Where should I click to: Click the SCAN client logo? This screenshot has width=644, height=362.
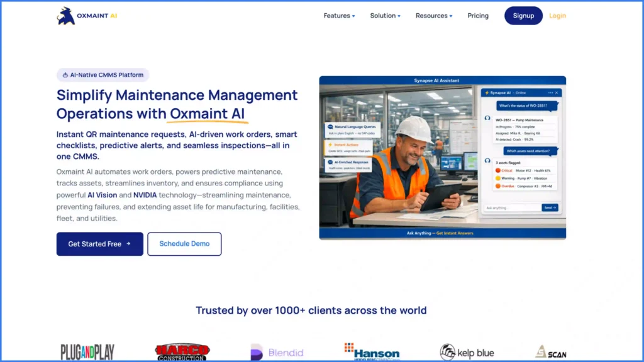(x=551, y=352)
